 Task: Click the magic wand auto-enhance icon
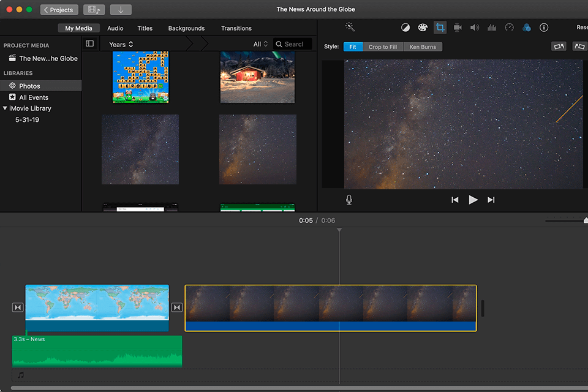point(350,28)
